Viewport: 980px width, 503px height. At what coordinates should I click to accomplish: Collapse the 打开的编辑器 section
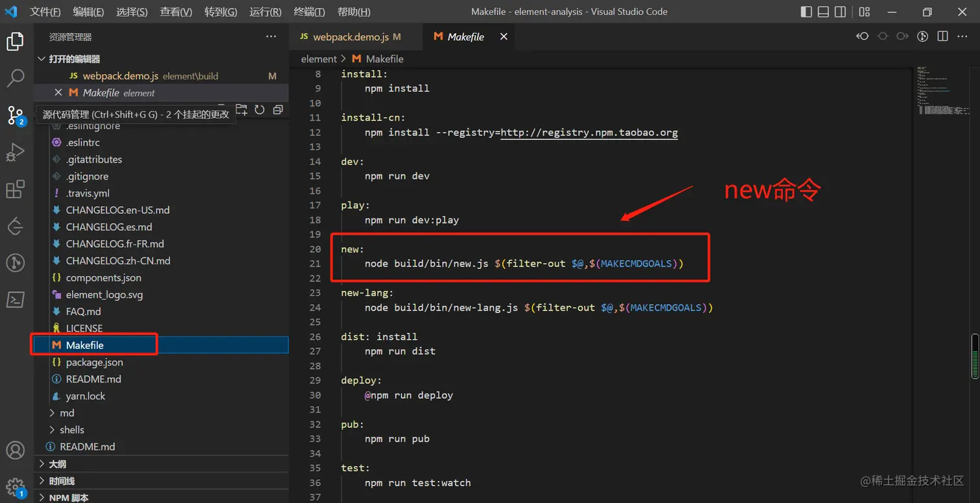tap(161, 59)
